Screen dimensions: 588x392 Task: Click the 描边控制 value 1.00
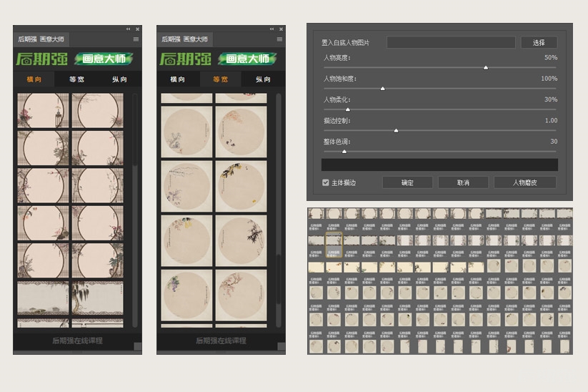(551, 120)
